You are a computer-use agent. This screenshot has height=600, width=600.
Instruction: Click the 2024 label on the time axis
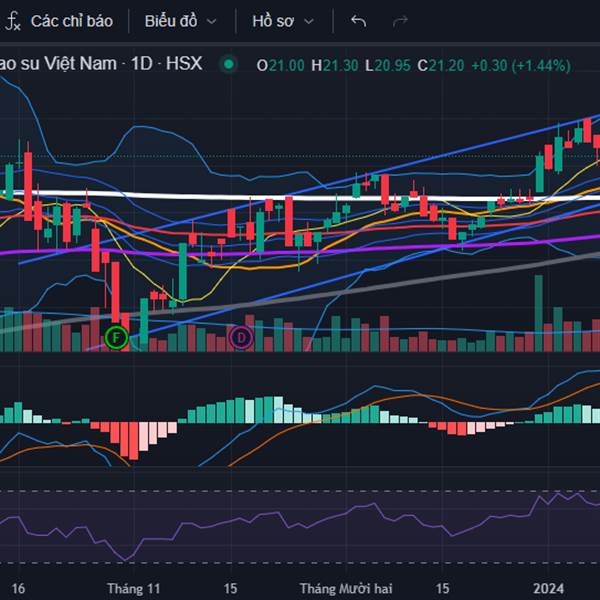549,588
